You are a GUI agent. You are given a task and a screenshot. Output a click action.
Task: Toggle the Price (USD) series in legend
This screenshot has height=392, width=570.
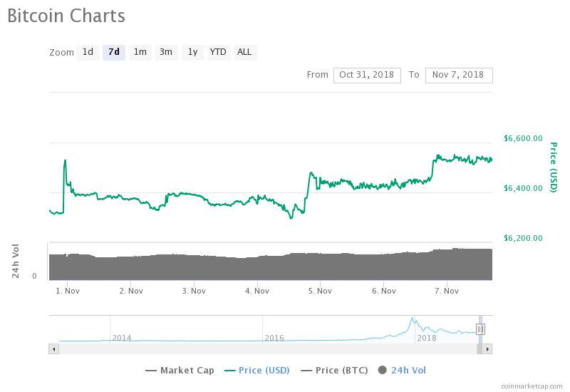[x=257, y=371]
